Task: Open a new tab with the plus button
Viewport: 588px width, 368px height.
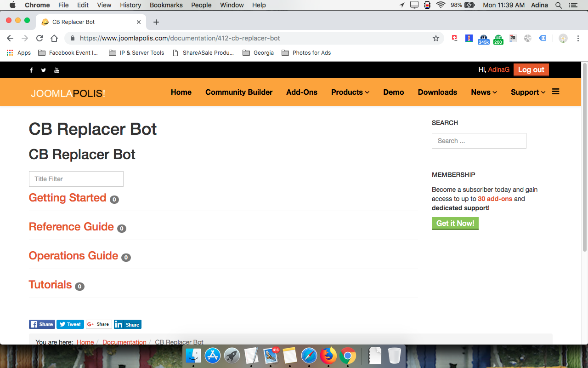Action: [x=156, y=22]
